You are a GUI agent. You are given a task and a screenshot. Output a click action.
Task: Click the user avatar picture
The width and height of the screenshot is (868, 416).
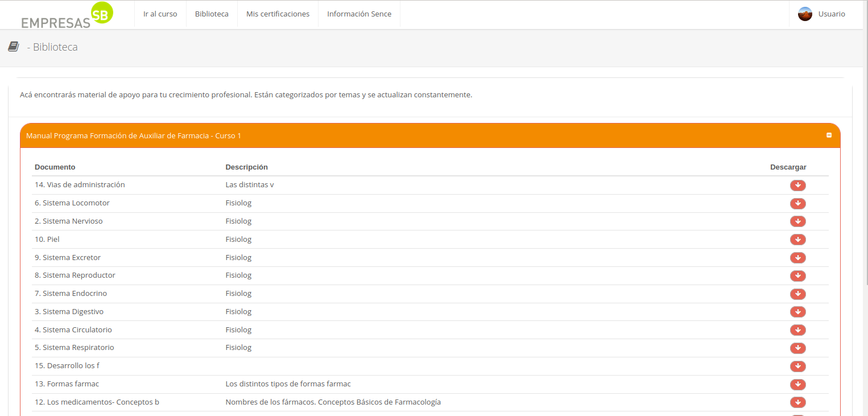[x=805, y=14]
